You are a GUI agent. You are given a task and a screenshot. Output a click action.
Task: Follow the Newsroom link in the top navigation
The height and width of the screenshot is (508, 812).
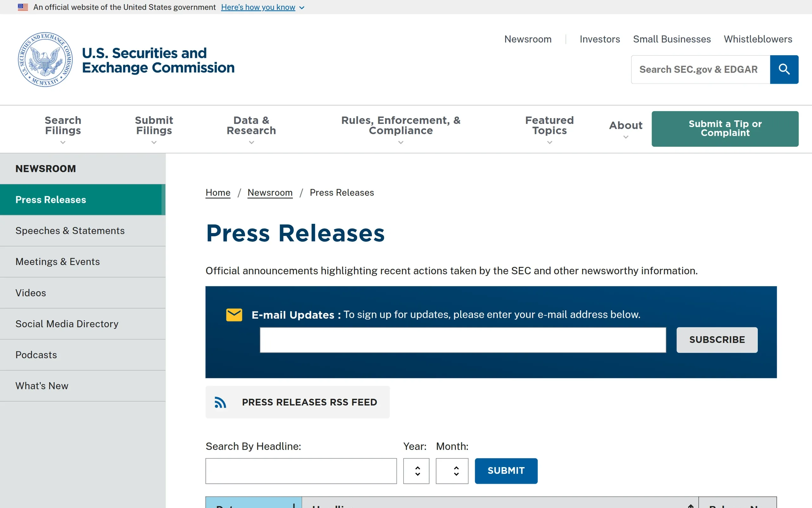point(528,39)
